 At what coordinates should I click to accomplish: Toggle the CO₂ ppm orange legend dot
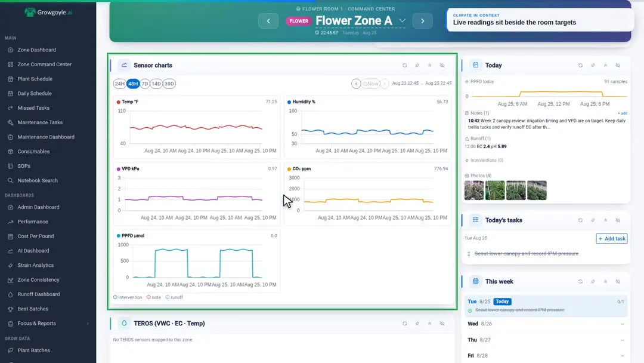(289, 169)
